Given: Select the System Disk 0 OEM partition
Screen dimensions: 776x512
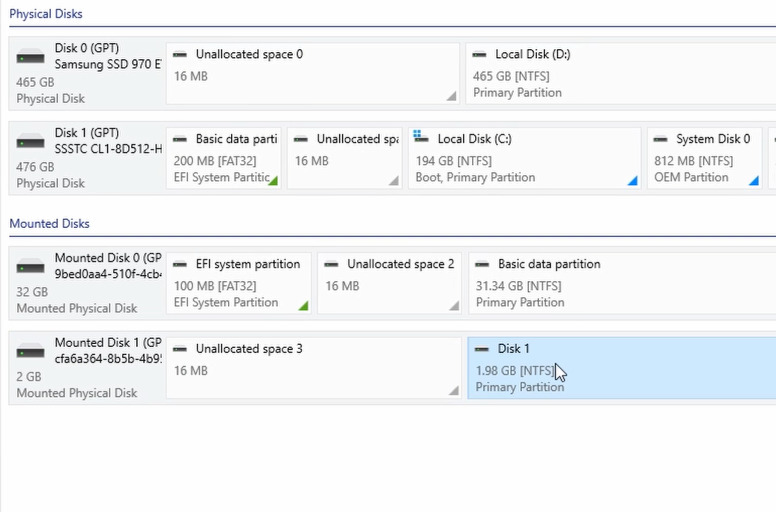Looking at the screenshot, I should (x=704, y=158).
